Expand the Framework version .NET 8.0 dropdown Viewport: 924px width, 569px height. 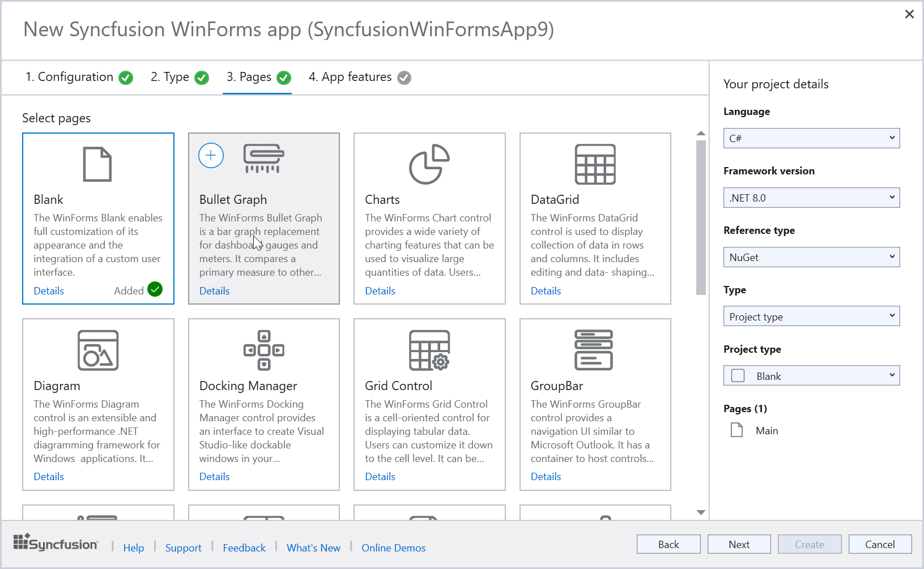(811, 198)
